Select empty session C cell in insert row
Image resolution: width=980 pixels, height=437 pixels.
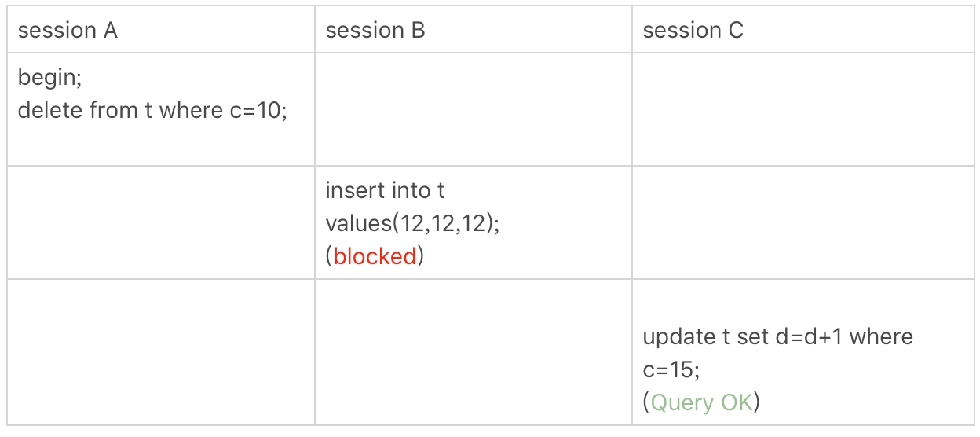pyautogui.click(x=803, y=222)
